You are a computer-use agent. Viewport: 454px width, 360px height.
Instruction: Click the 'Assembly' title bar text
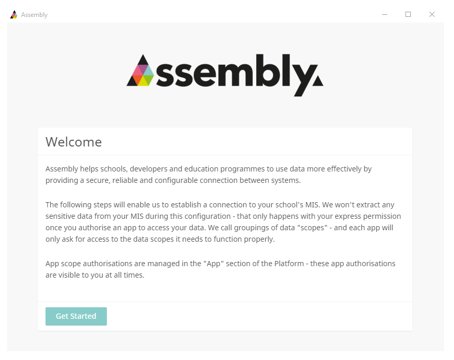coord(34,15)
